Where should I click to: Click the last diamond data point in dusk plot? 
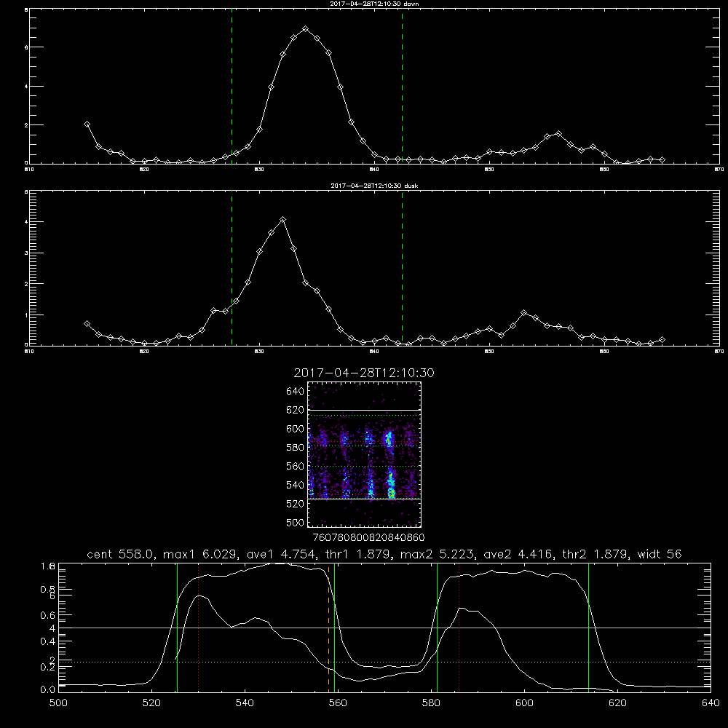pos(662,340)
